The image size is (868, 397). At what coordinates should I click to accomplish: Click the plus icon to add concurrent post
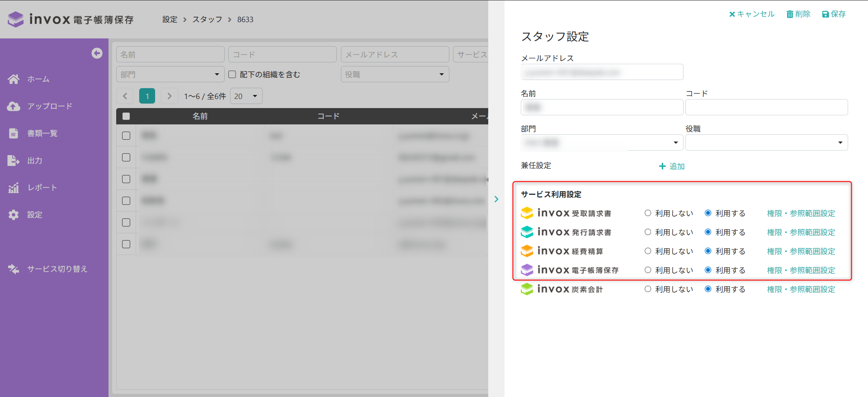click(x=662, y=166)
